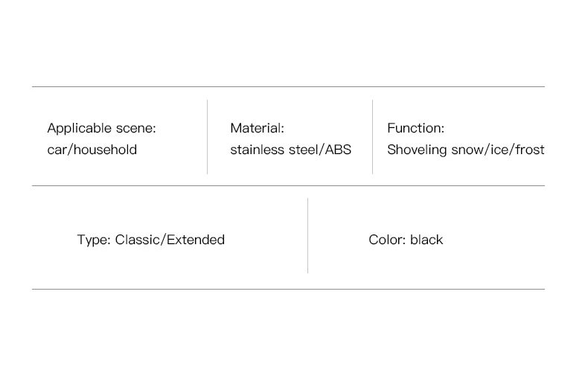Select the "stainless steel/ABS" text
This screenshot has width=588, height=367.
pos(290,150)
